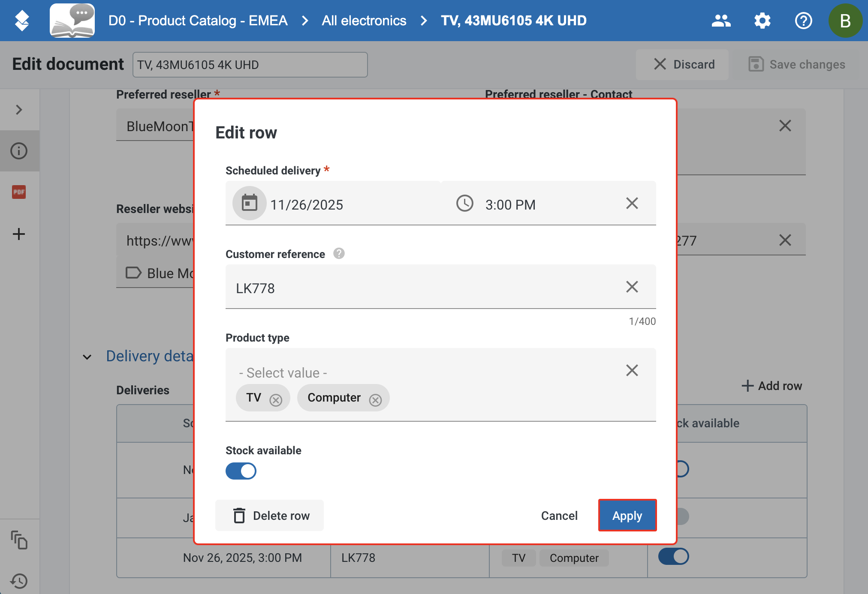Click the TV tag in table row
Viewport: 868px width, 594px height.
518,558
